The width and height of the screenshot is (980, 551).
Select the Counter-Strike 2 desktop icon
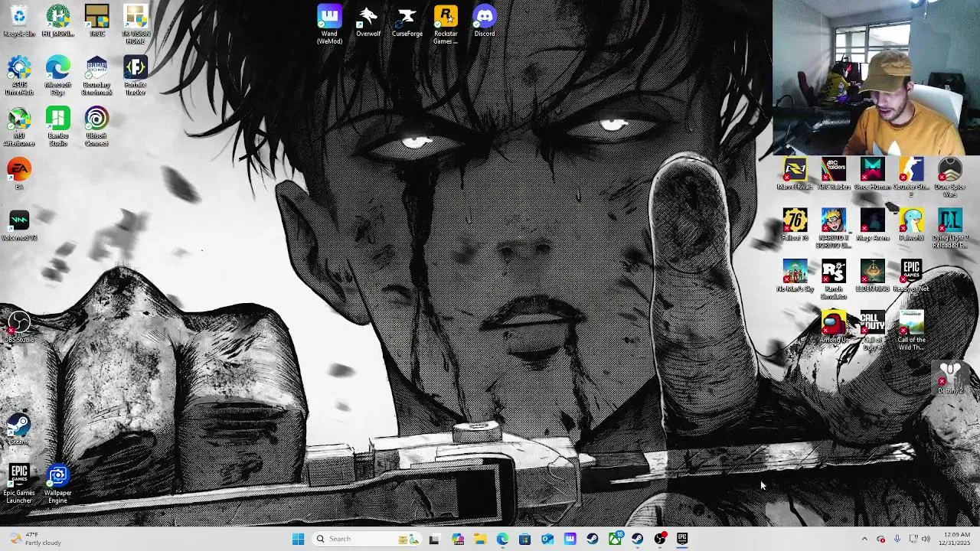click(911, 178)
